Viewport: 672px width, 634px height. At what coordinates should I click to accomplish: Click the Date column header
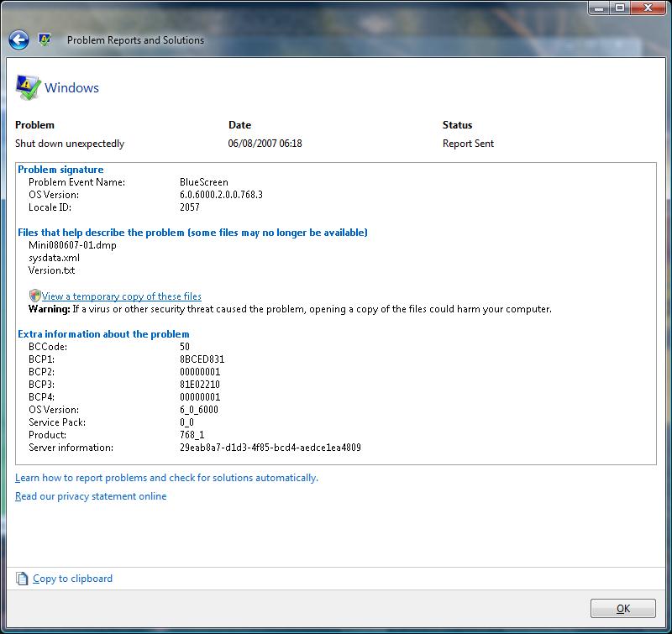pyautogui.click(x=239, y=125)
